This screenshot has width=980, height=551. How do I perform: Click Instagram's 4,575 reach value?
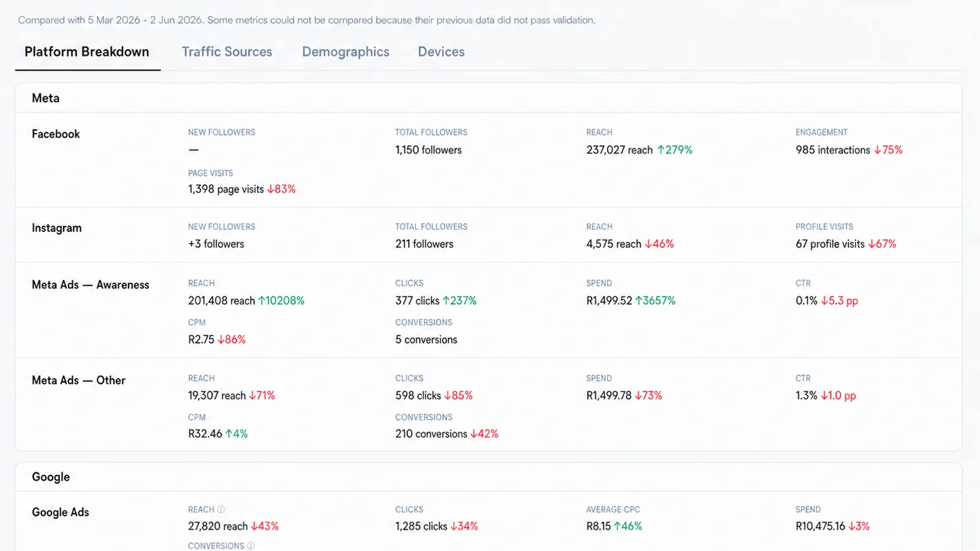[614, 244]
